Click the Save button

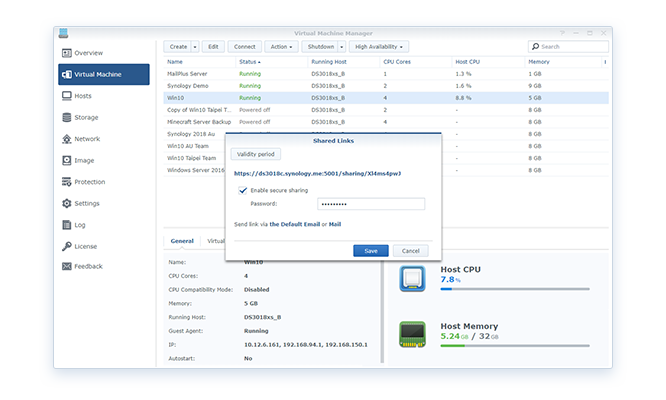371,251
